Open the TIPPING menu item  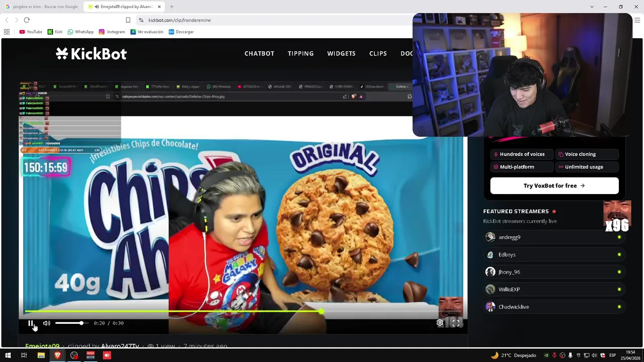coord(300,53)
